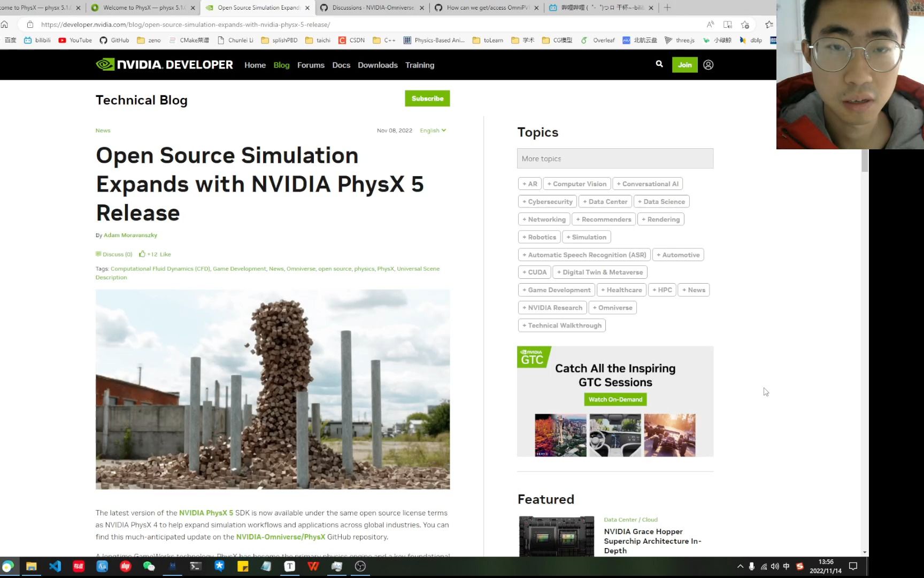The image size is (924, 578).
Task: Click the More topics input field
Action: pyautogui.click(x=615, y=158)
